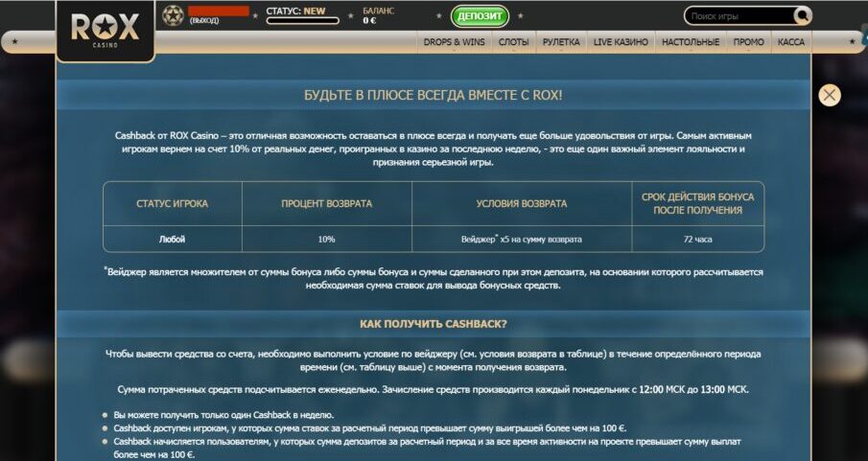Click the redacted username bar

[219, 12]
